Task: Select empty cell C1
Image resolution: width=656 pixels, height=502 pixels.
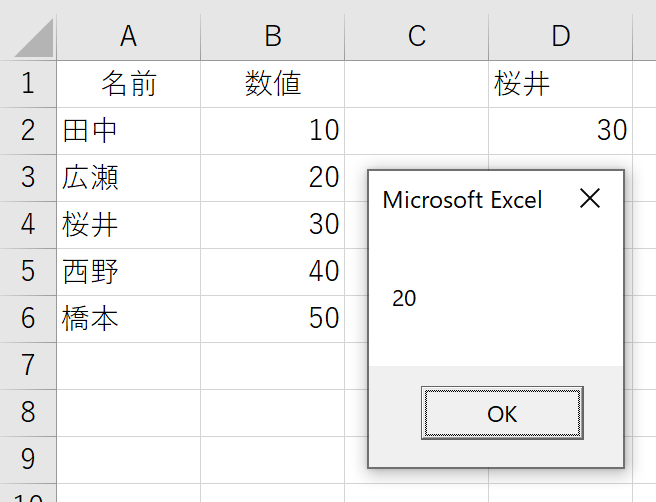Action: [x=417, y=84]
